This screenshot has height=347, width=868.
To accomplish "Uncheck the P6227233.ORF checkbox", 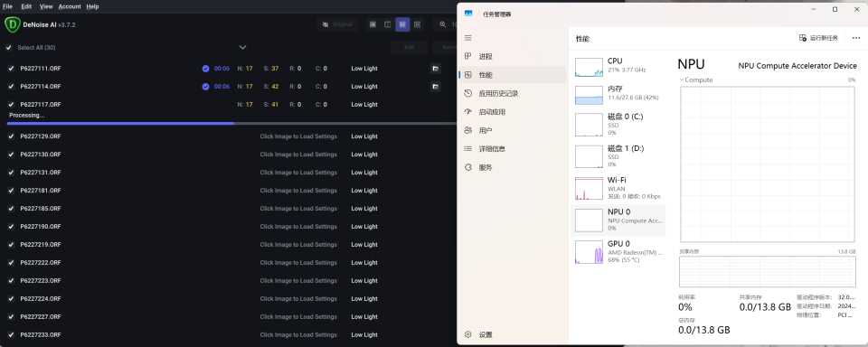I will click(x=11, y=335).
